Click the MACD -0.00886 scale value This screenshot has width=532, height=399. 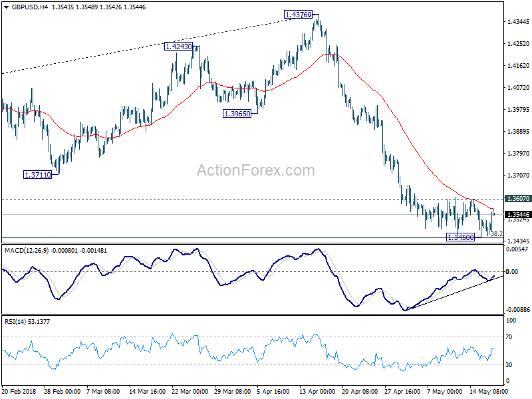(x=518, y=309)
